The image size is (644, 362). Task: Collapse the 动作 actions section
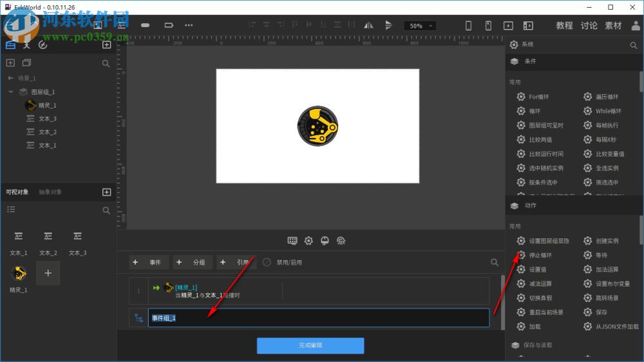coord(530,205)
